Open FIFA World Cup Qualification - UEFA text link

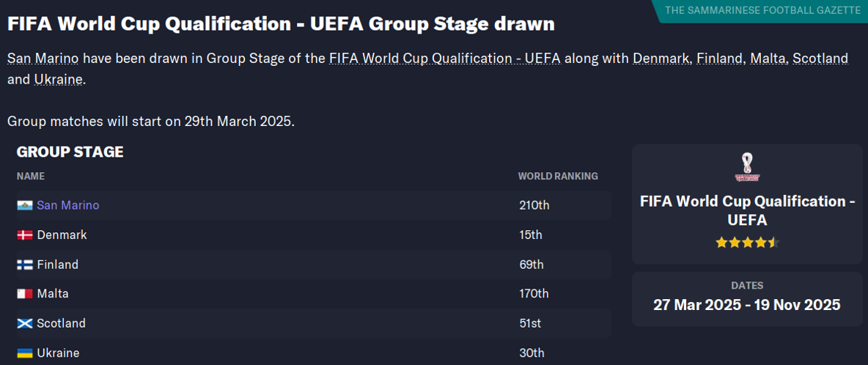pos(444,59)
